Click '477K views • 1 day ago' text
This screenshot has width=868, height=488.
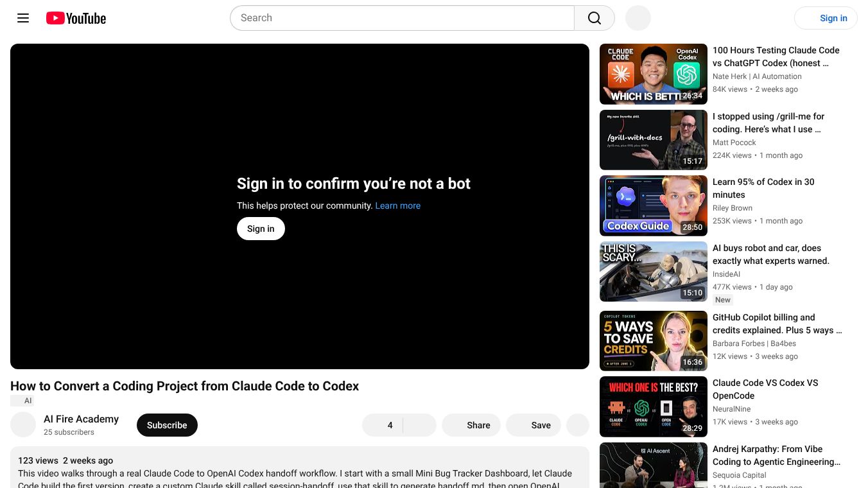coord(752,287)
